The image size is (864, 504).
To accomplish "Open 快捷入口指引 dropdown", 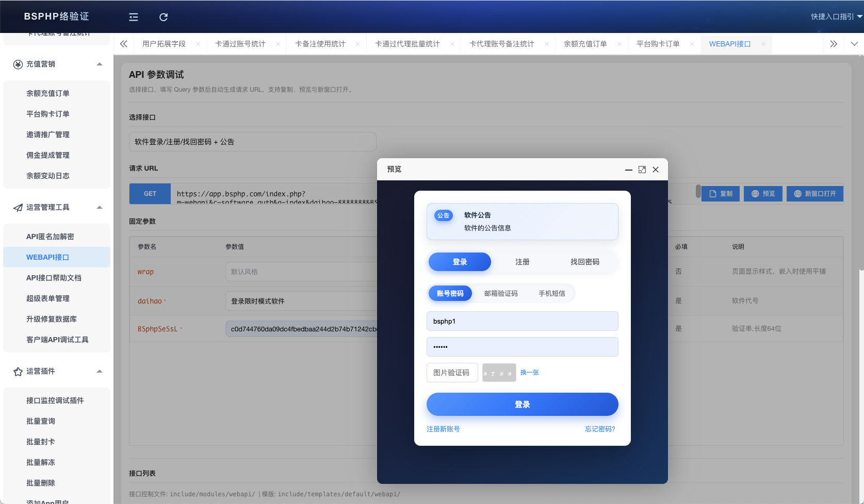I will tap(837, 16).
